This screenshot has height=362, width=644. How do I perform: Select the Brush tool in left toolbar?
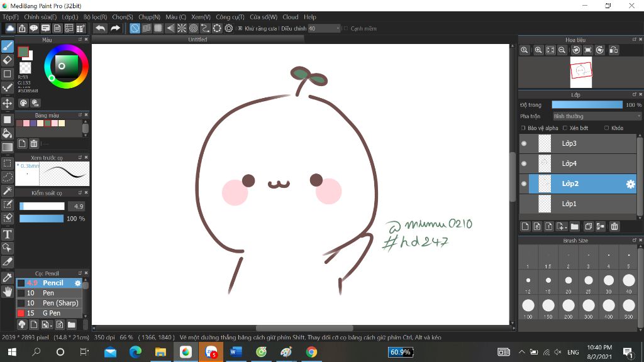8,47
